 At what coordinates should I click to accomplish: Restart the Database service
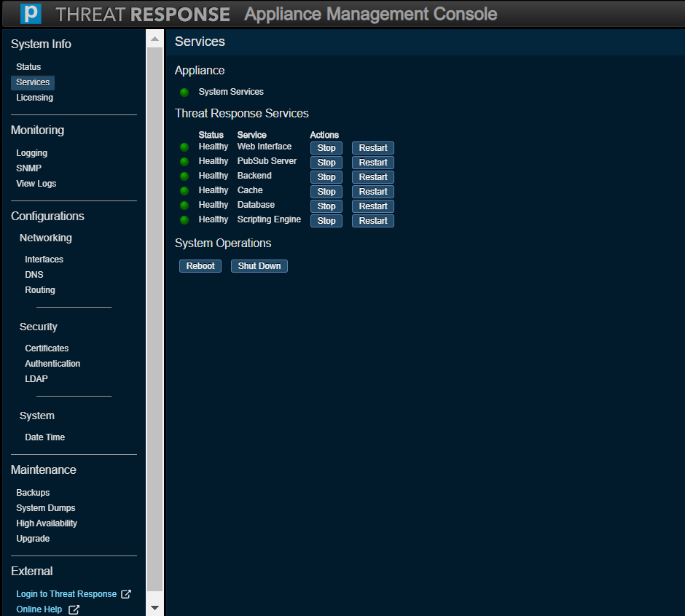click(373, 206)
